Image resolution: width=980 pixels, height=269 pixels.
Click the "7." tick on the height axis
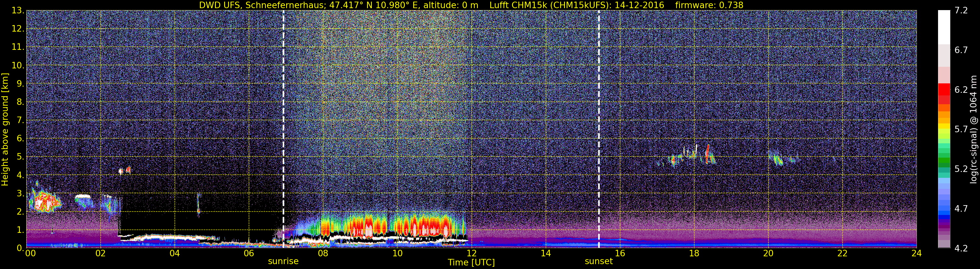[x=20, y=120]
